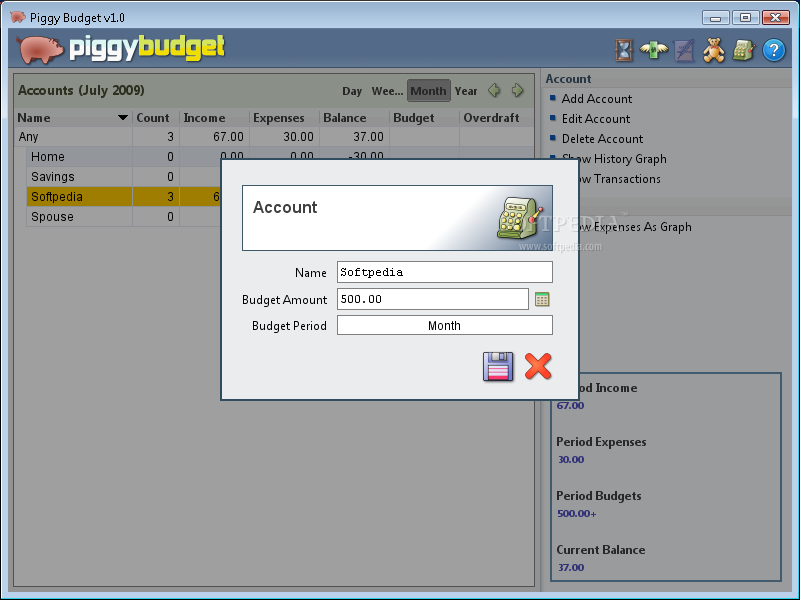The height and width of the screenshot is (600, 800).
Task: Go to previous period arrow
Action: click(x=494, y=90)
